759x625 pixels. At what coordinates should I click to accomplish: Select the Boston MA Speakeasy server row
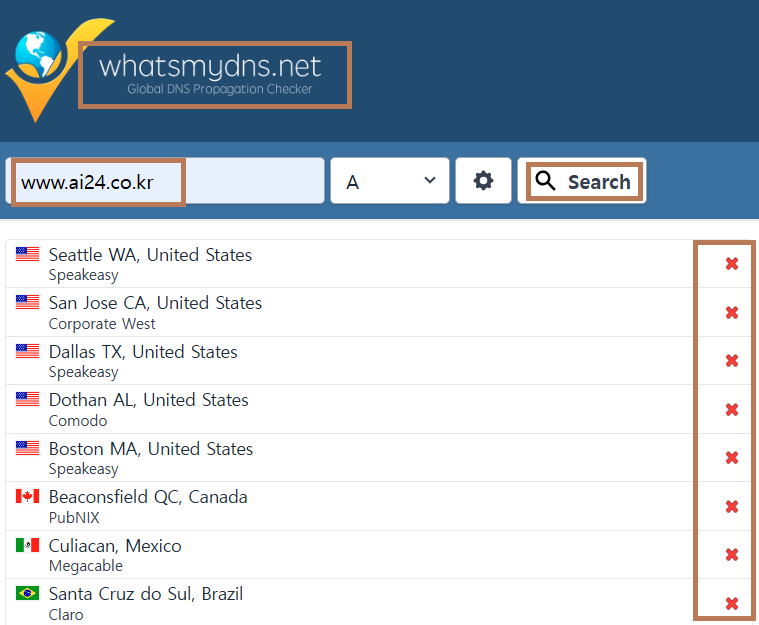(349, 457)
